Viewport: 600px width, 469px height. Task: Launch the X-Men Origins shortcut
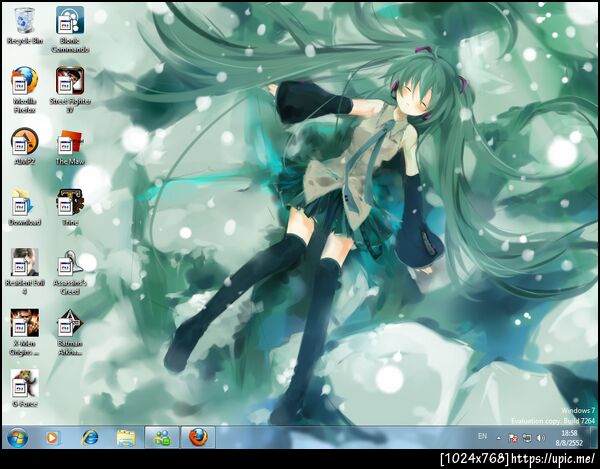(25, 332)
